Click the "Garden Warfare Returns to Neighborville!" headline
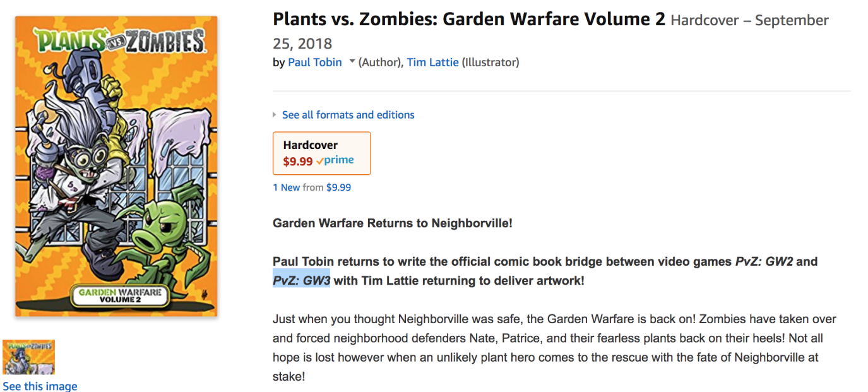Screen dimensions: 868x392 click(x=392, y=223)
